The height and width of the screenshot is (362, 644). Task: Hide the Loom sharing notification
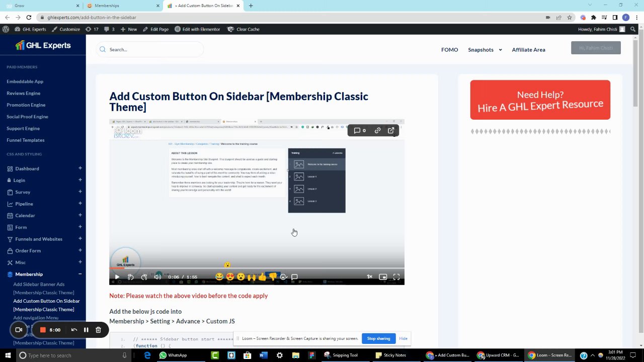click(x=403, y=338)
